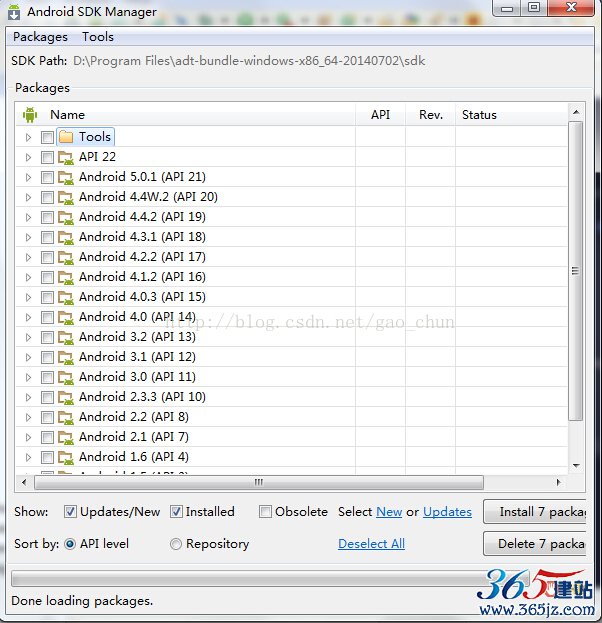Screen dimensions: 602x623
Task: Click the Android 3.2 (API 13) folder icon
Action: [66, 337]
